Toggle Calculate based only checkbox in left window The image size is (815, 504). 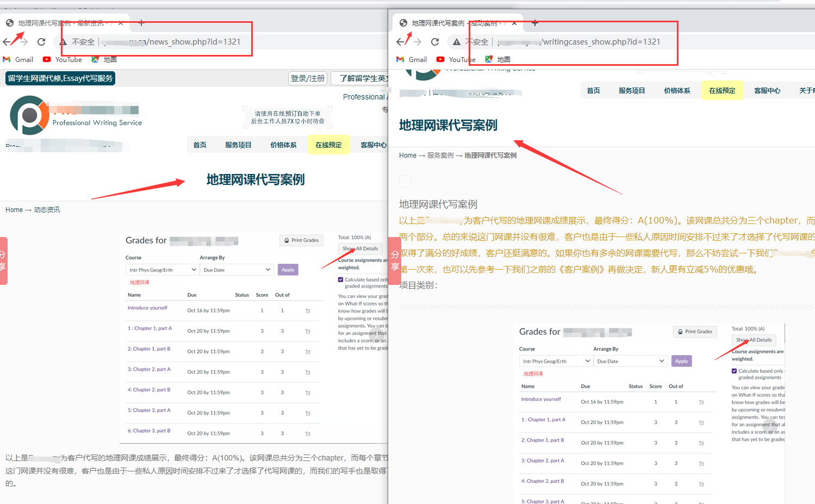pos(340,279)
